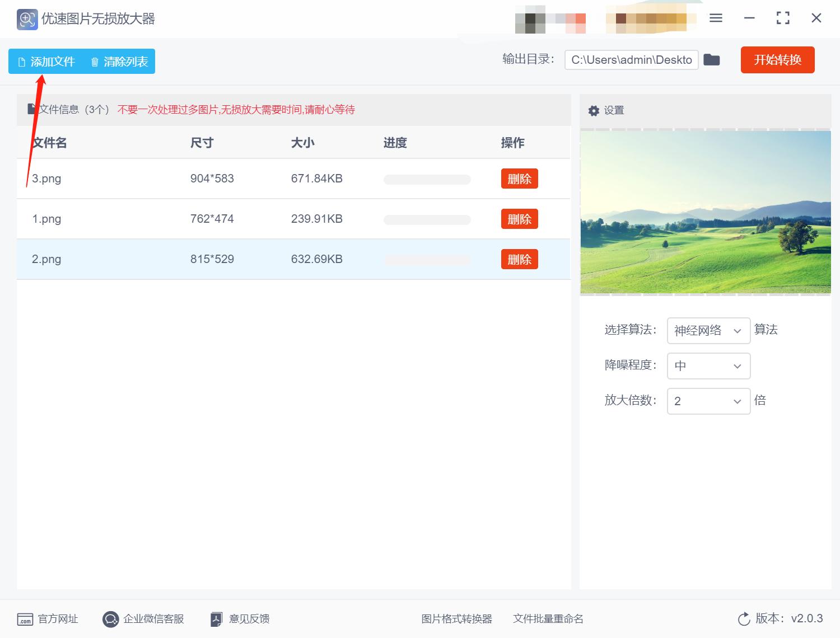
Task: Delete 1.png using its 删除 button
Action: 519,219
